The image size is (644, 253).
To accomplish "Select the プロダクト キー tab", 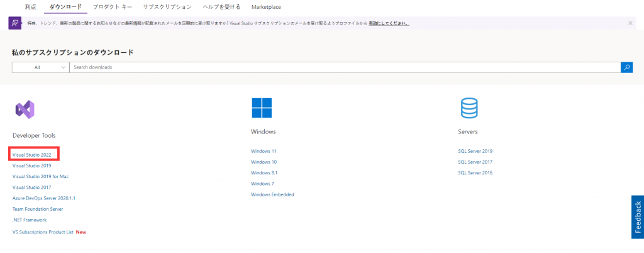I will click(x=112, y=7).
